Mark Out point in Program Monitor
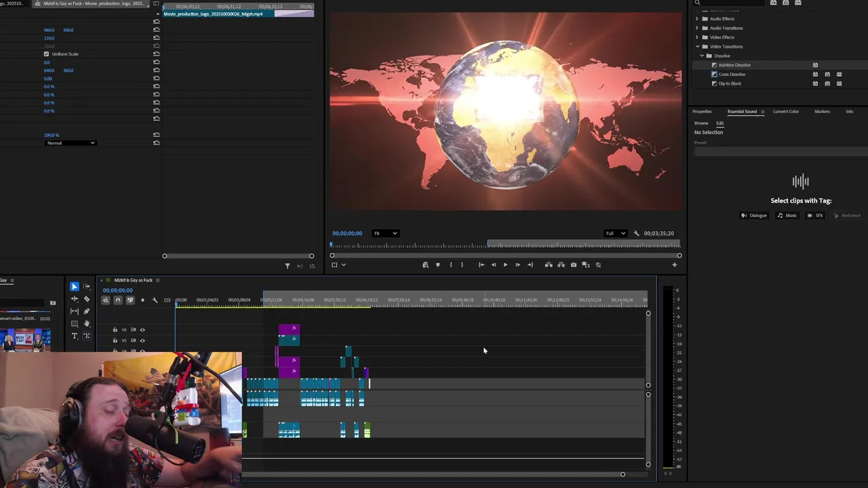Image resolution: width=868 pixels, height=488 pixels. click(462, 265)
